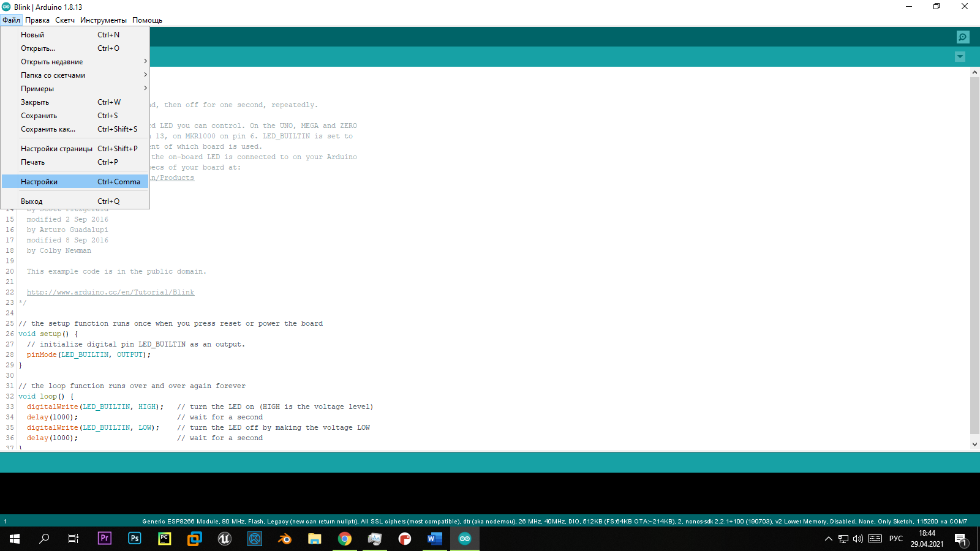Open the VirtualBox taskbar icon

[x=195, y=539]
